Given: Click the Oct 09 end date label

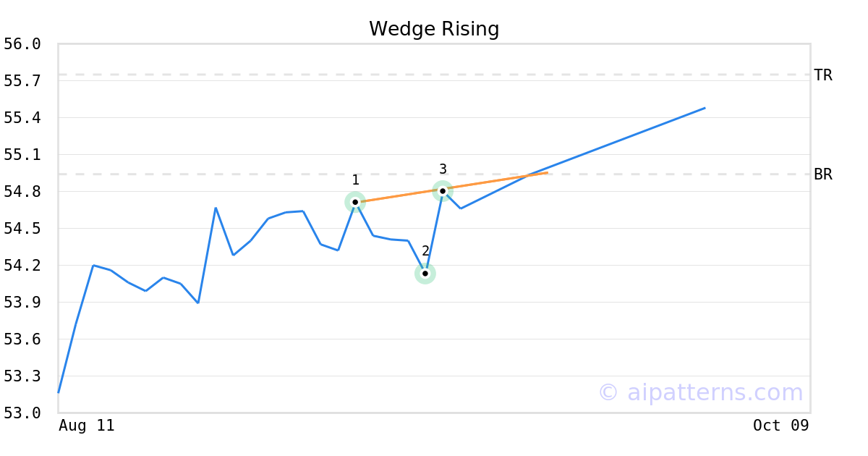Looking at the screenshot, I should click(x=780, y=426).
